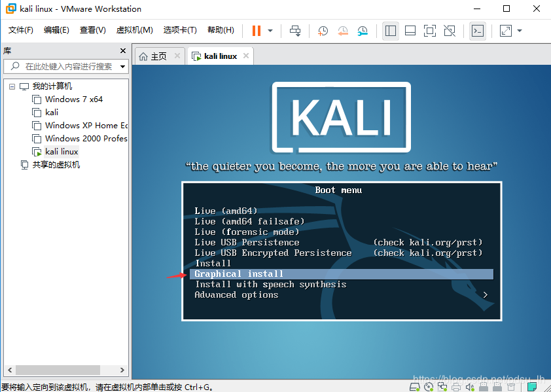Open the library search dropdown arrow

coord(122,67)
